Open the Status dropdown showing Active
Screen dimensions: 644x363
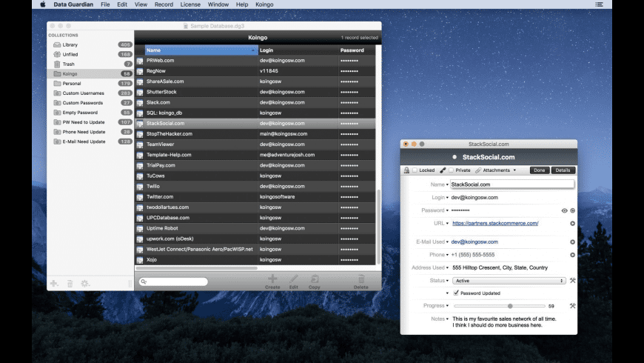(509, 281)
